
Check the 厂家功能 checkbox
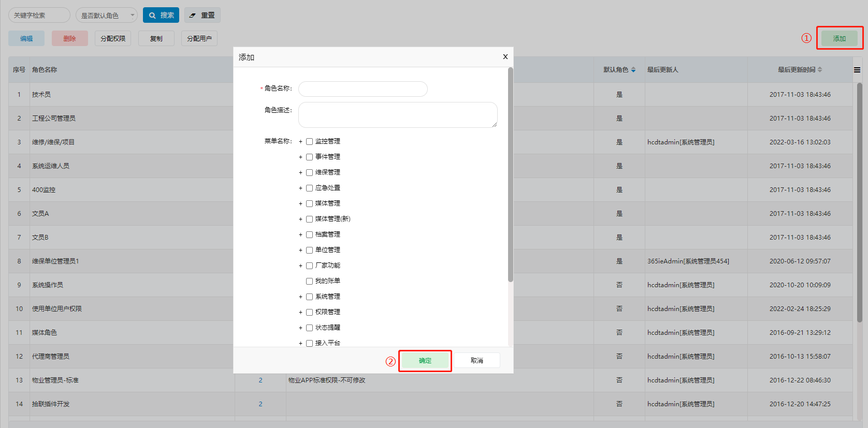click(x=309, y=265)
